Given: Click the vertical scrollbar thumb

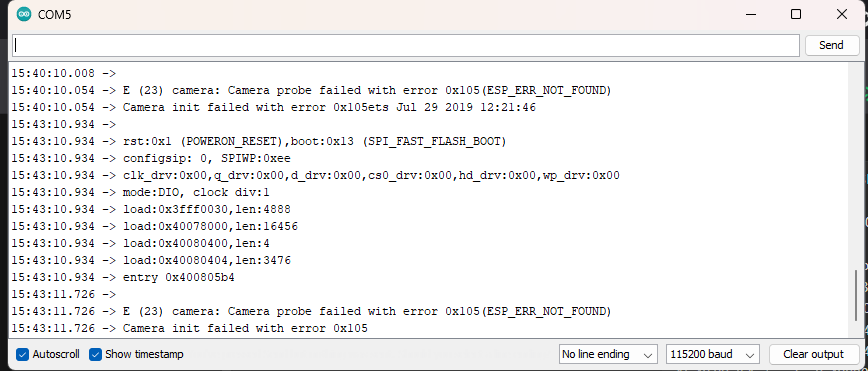Looking at the screenshot, I should point(858,302).
